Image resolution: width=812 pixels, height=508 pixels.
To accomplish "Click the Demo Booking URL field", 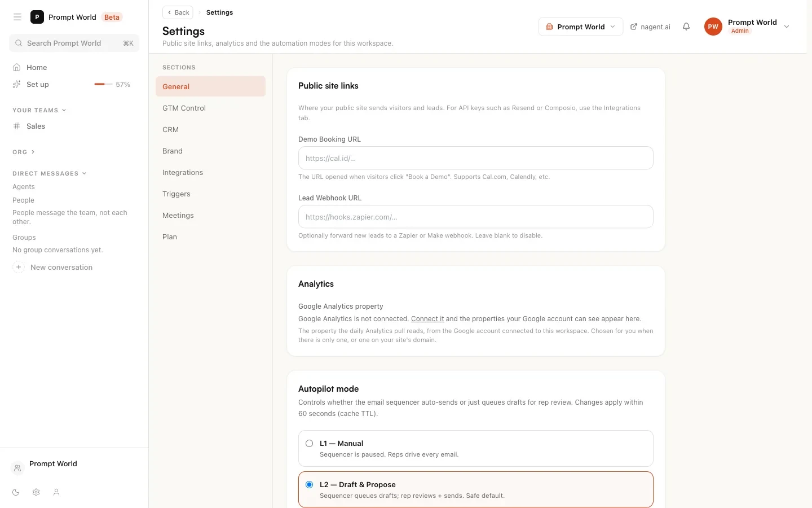I will (x=475, y=158).
